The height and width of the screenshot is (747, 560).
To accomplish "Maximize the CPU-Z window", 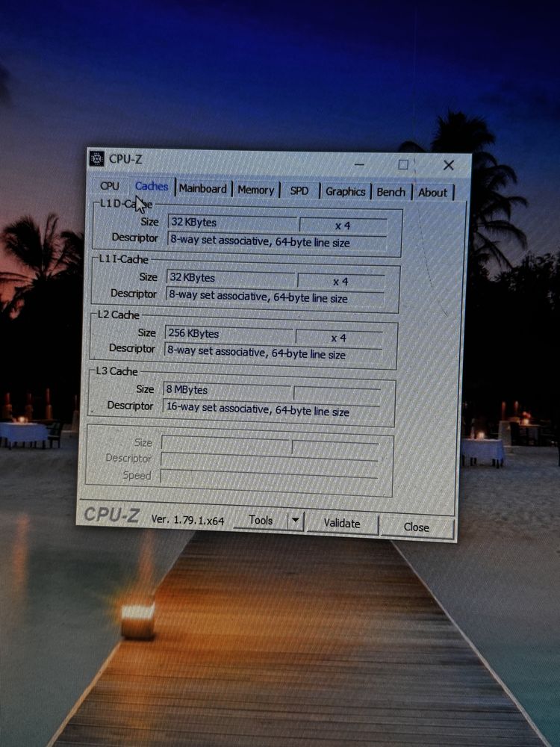I will 403,165.
